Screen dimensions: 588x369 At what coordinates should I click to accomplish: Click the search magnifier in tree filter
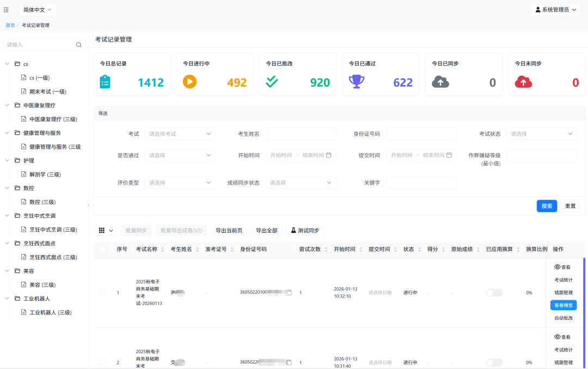pos(79,45)
